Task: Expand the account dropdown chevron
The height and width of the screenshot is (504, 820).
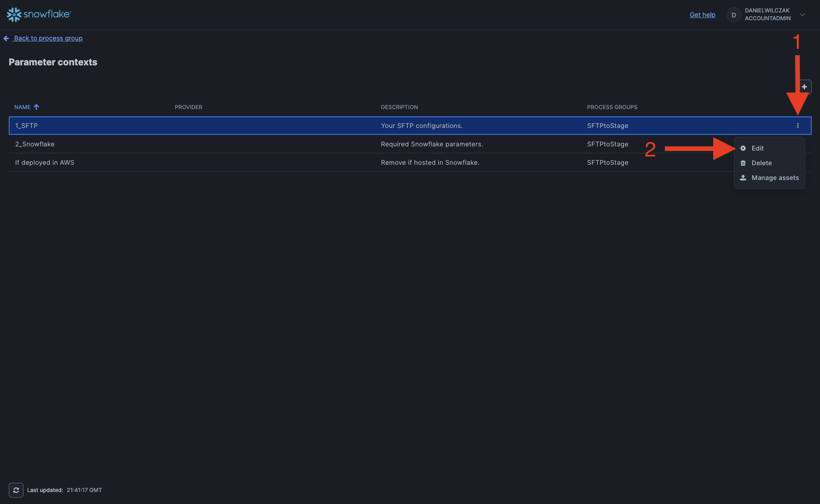Action: point(803,15)
